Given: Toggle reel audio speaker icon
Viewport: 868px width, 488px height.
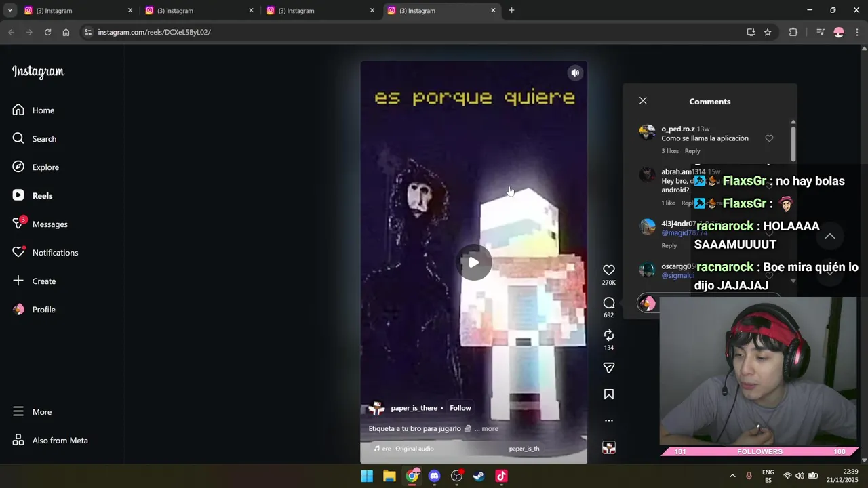Looking at the screenshot, I should coord(575,73).
